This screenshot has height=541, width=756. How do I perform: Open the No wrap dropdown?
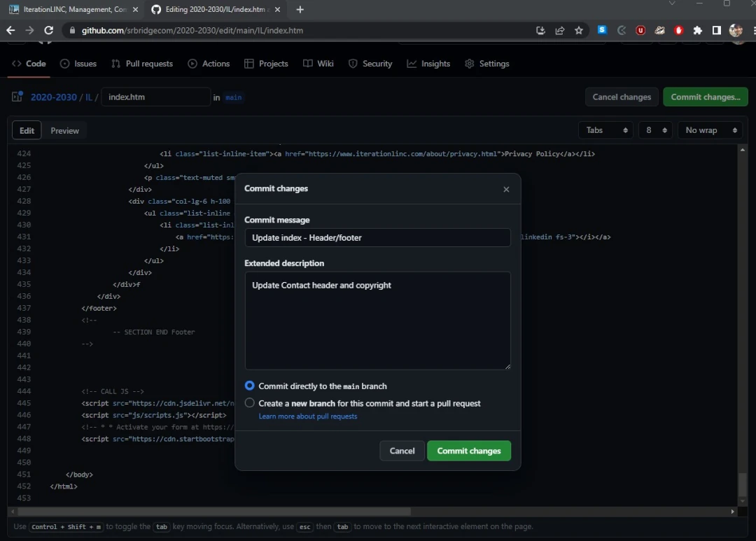710,130
